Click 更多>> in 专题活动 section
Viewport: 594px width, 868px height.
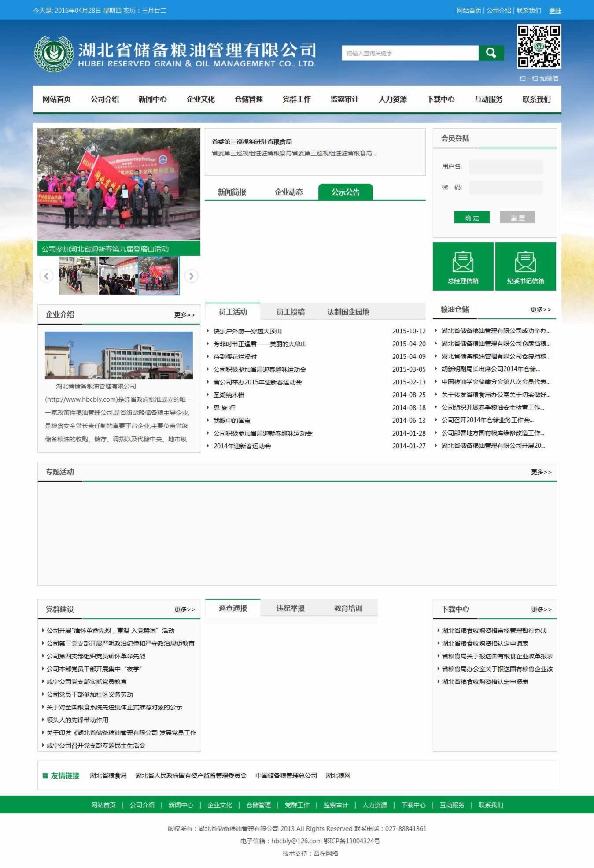pyautogui.click(x=541, y=472)
